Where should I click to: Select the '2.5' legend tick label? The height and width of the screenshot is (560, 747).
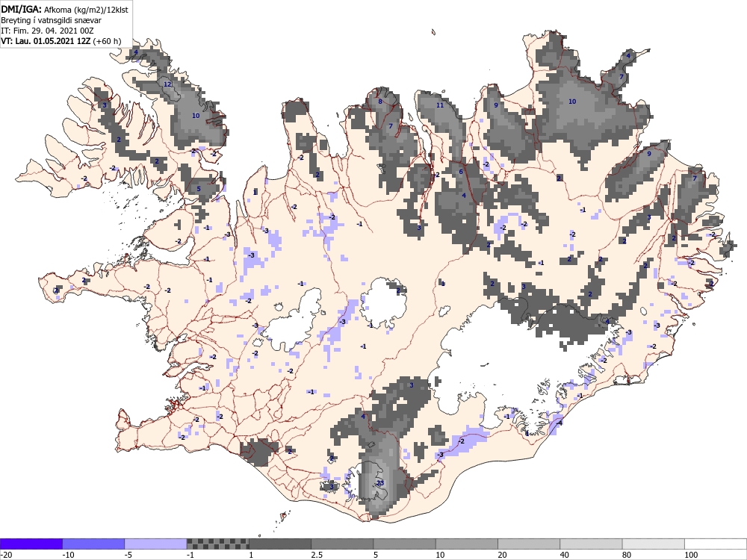click(317, 555)
